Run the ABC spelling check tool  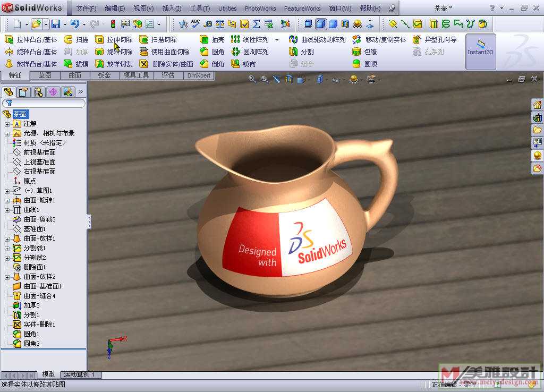[x=195, y=23]
